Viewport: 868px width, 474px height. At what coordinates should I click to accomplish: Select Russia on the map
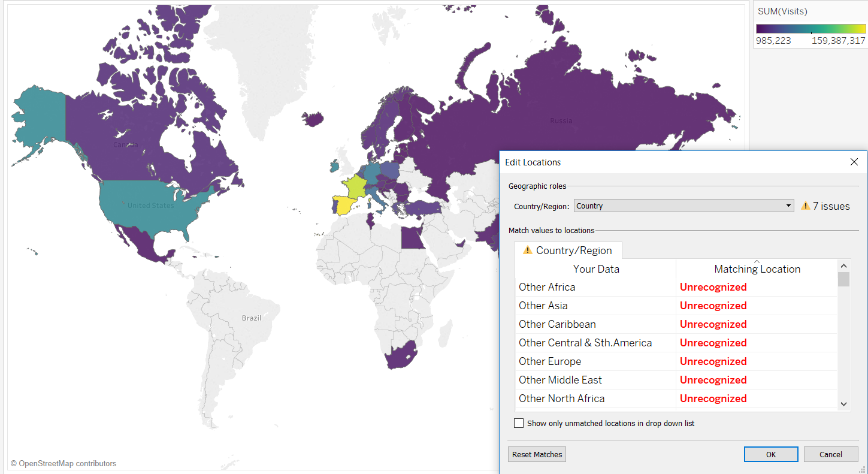561,121
